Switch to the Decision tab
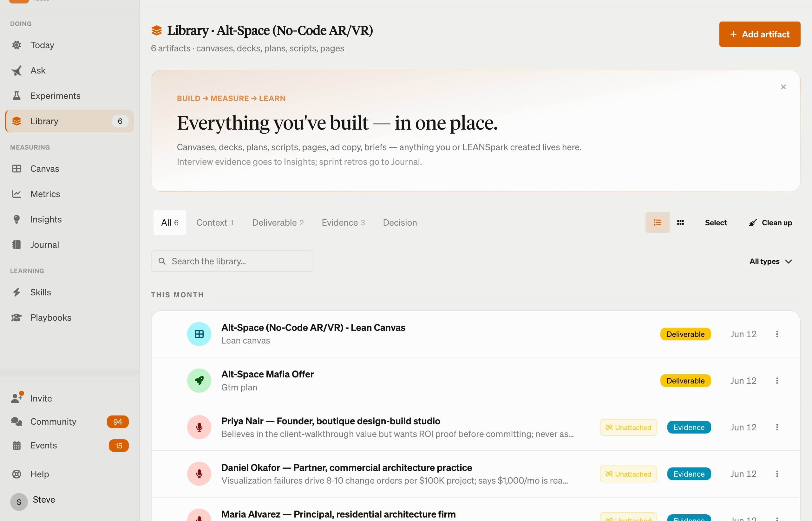Screen dimensions: 812x521 [x=400, y=222]
